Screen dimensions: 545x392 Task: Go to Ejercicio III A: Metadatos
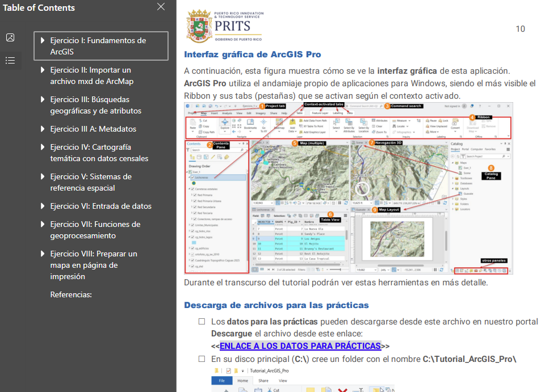click(93, 129)
